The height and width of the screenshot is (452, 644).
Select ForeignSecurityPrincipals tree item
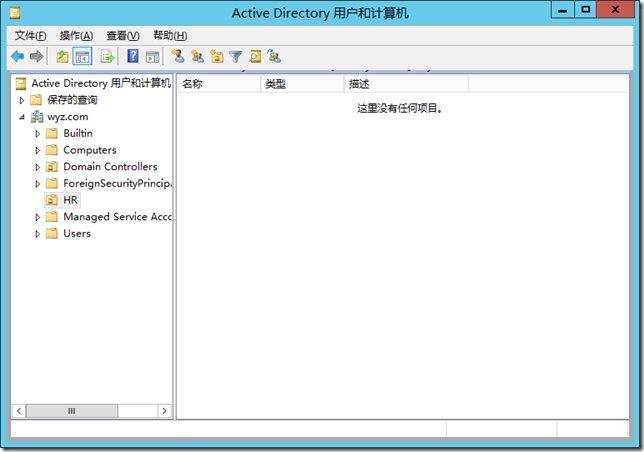[117, 184]
